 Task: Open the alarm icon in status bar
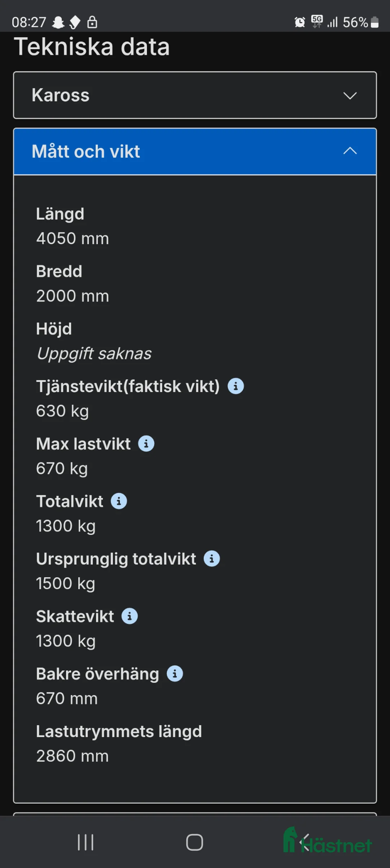299,22
